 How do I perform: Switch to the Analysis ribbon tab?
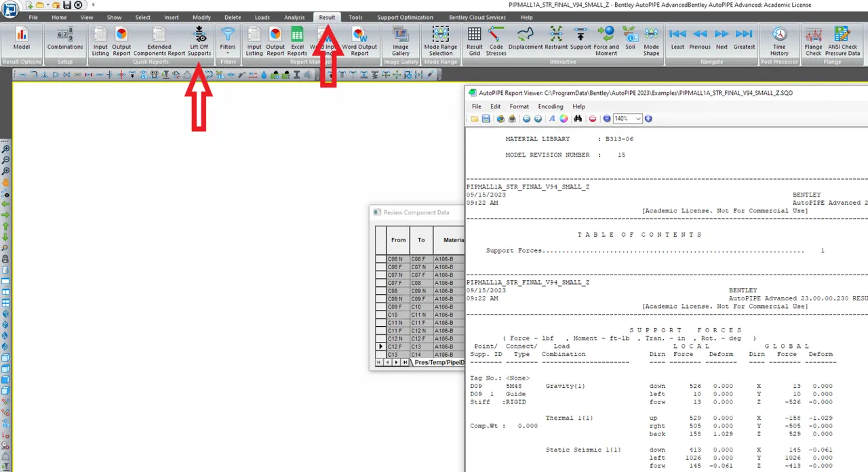pos(294,18)
